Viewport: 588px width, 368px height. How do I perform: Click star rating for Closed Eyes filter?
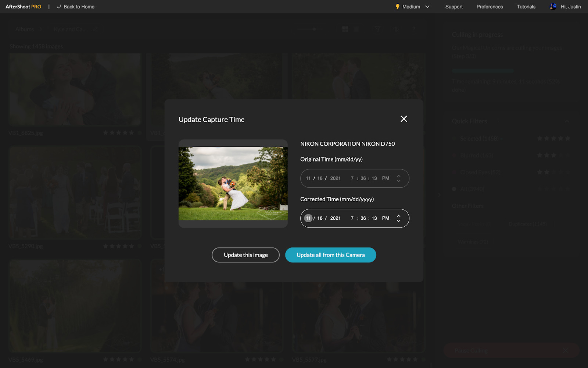(x=553, y=172)
